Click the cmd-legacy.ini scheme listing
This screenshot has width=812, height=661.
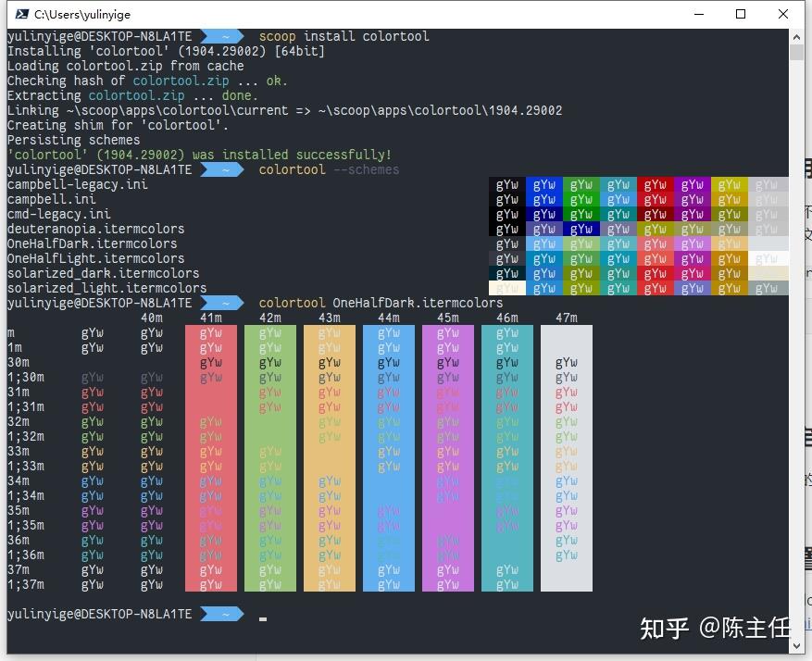point(56,214)
